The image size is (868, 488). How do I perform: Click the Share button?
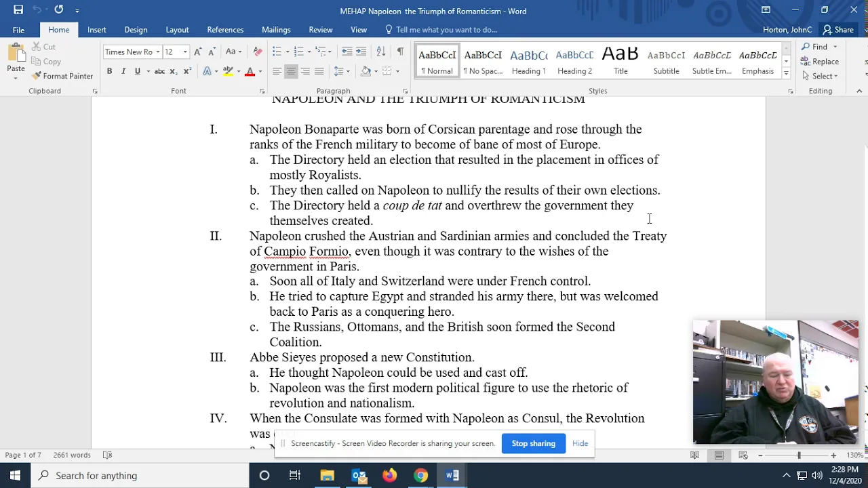point(838,30)
